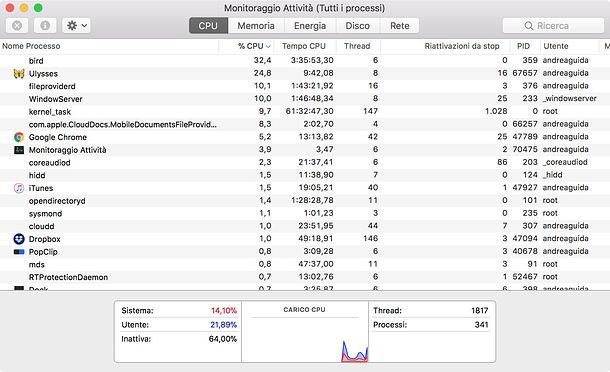Screen dimensions: 610x372
Task: Click the Thread count 1817
Action: (x=480, y=311)
